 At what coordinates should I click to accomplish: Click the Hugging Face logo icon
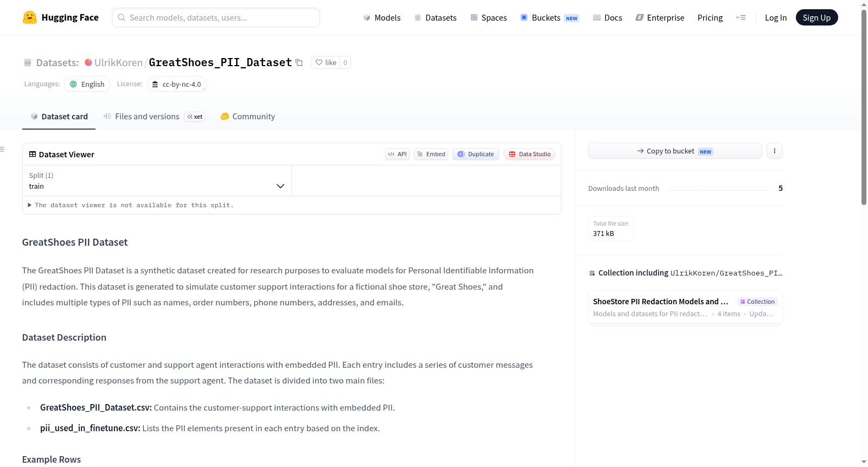coord(30,17)
